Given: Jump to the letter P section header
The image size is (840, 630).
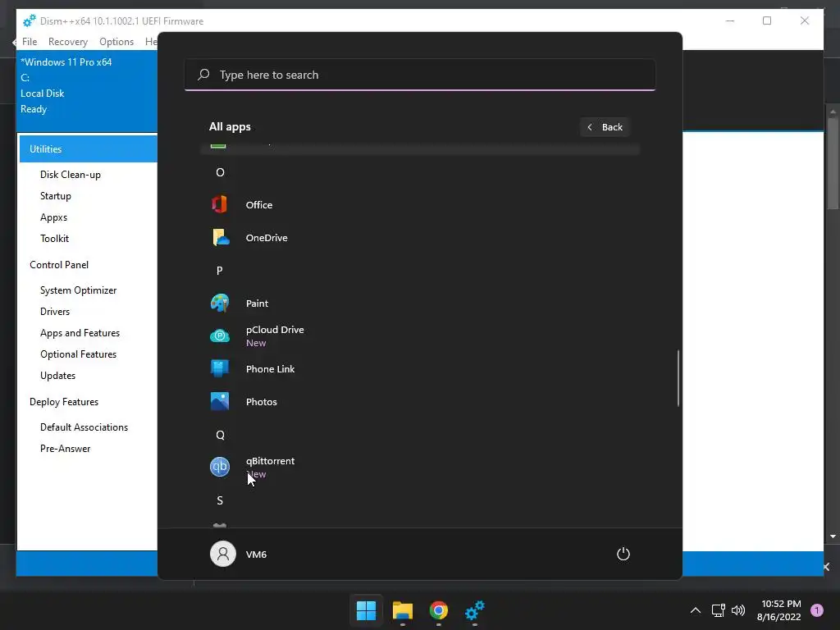Looking at the screenshot, I should pos(220,271).
